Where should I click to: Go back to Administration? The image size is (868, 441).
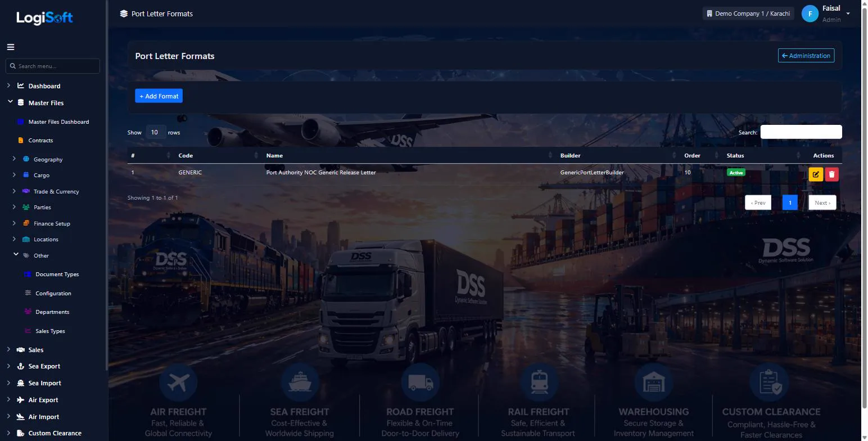(x=806, y=56)
